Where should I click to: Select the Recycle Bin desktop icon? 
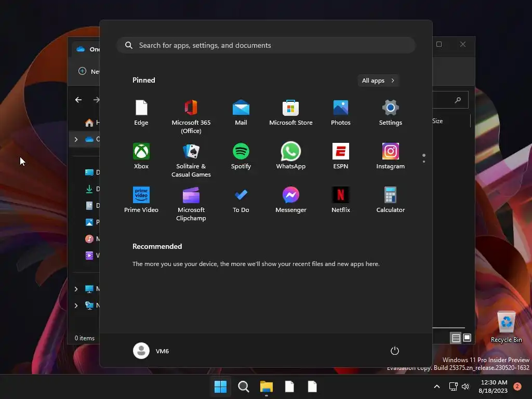pyautogui.click(x=507, y=326)
